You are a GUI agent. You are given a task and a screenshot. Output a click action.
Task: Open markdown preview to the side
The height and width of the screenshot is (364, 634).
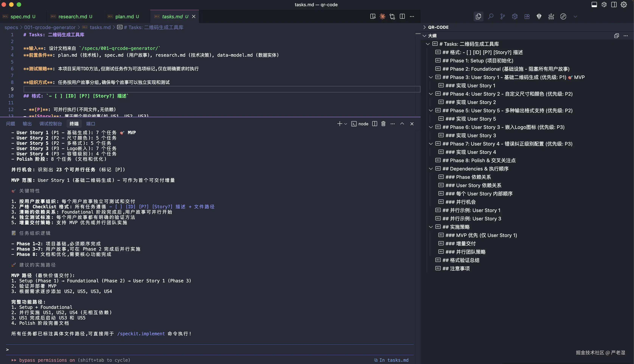[x=373, y=16]
